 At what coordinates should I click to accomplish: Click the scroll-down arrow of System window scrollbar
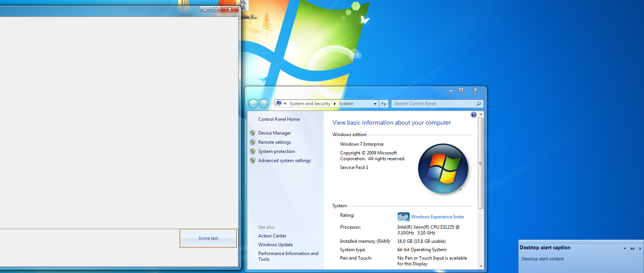[x=481, y=266]
